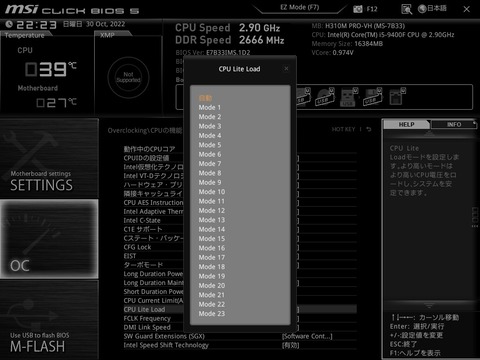This screenshot has width=480, height=360.
Task: Choose Mode 19 in the popup list
Action: [212, 276]
